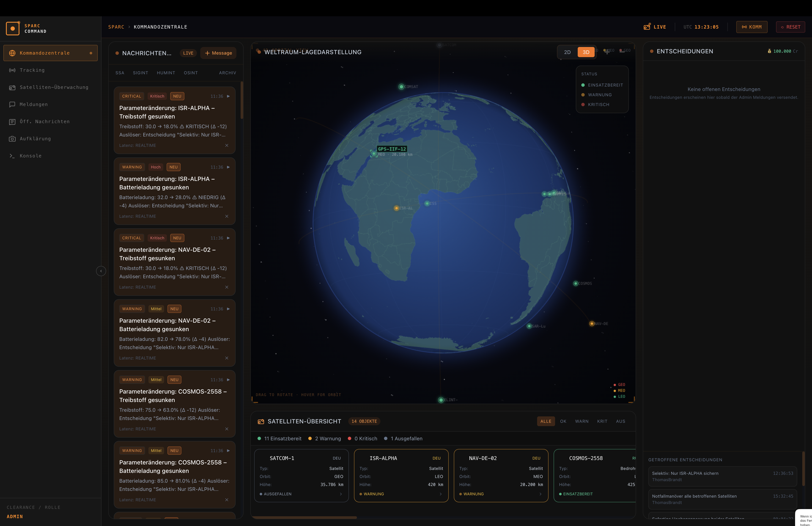This screenshot has width=812, height=526.
Task: Collapse the messages panel via side chevron
Action: tap(101, 271)
